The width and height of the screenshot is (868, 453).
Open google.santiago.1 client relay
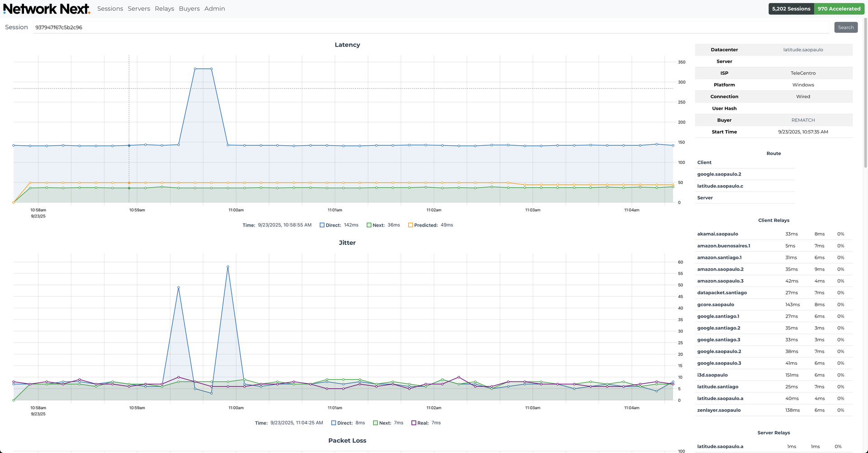718,316
